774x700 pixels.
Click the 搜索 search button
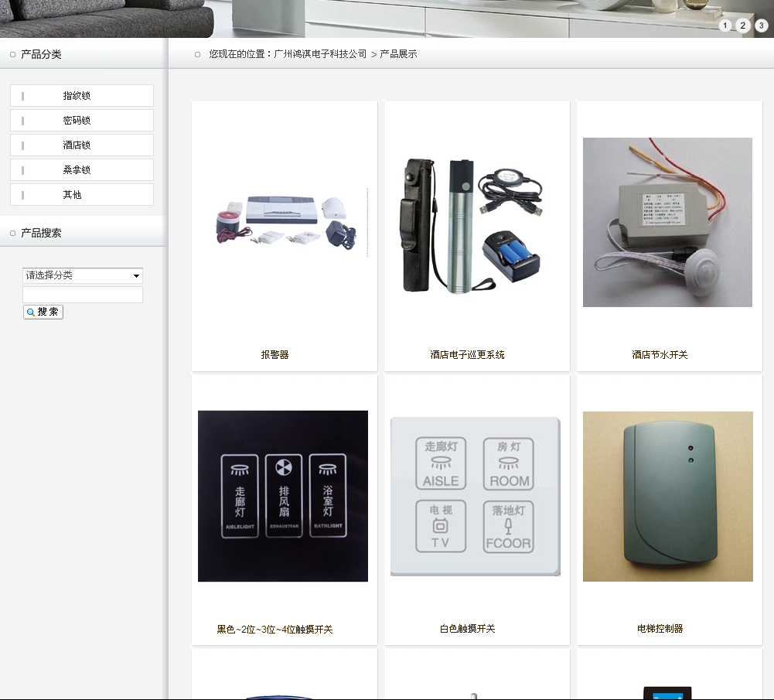(x=43, y=312)
